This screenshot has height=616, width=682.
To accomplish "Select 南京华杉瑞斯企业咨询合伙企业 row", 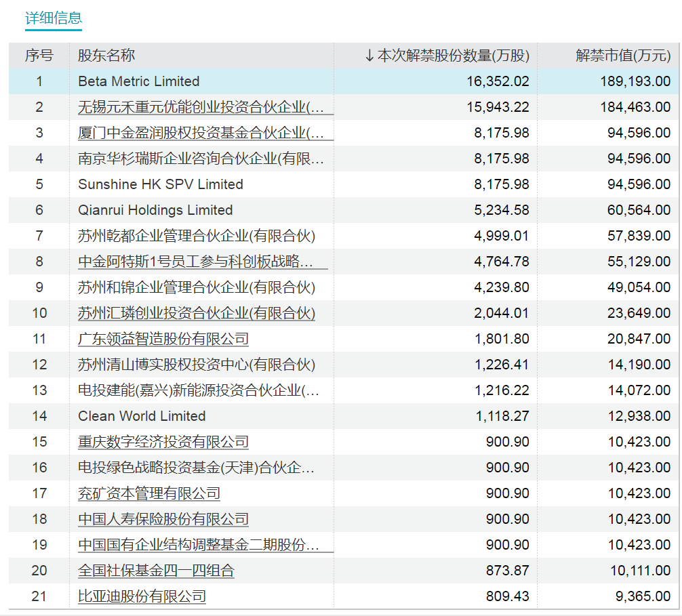I will pyautogui.click(x=344, y=159).
